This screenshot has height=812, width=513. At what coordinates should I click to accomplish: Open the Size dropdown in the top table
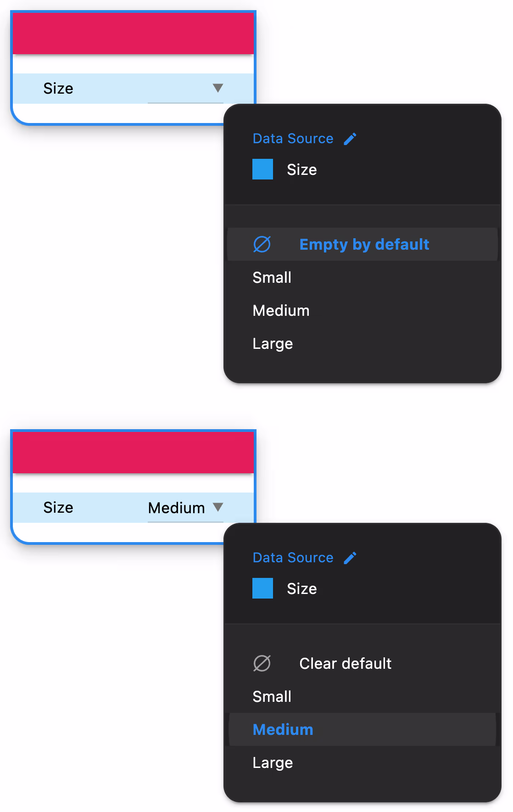pos(185,88)
